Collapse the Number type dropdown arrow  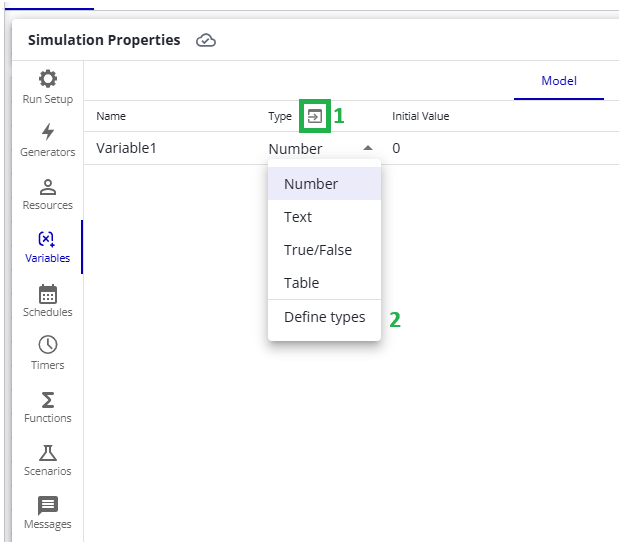pos(368,148)
